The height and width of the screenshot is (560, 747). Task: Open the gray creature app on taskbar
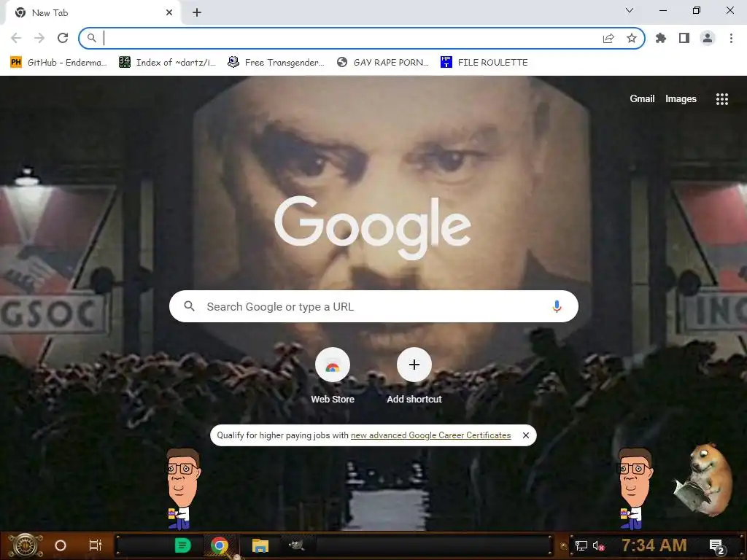(x=296, y=545)
